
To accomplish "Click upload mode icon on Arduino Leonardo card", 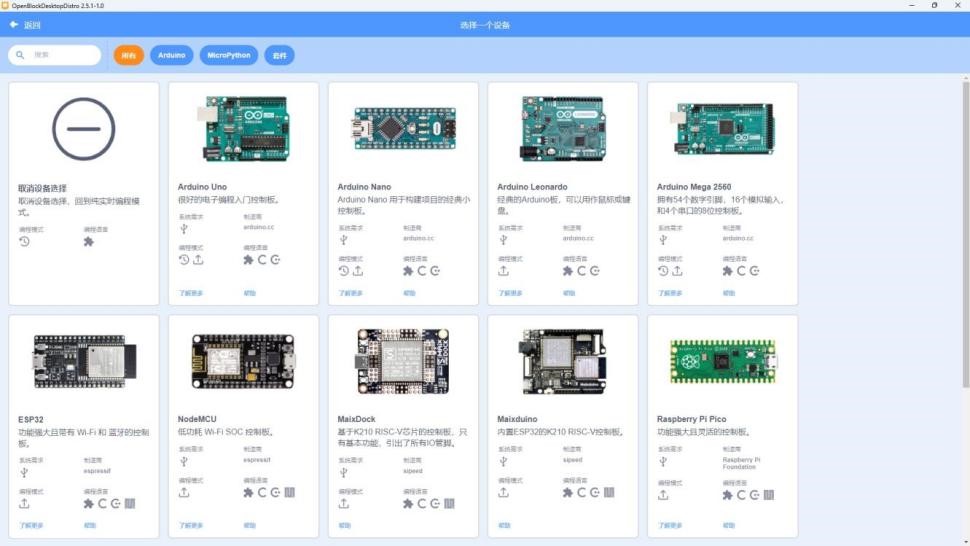I will (503, 271).
